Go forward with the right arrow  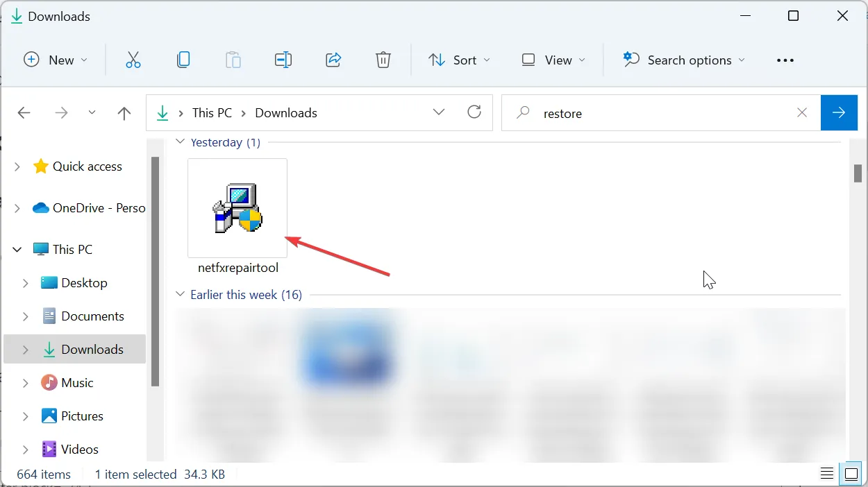point(61,113)
